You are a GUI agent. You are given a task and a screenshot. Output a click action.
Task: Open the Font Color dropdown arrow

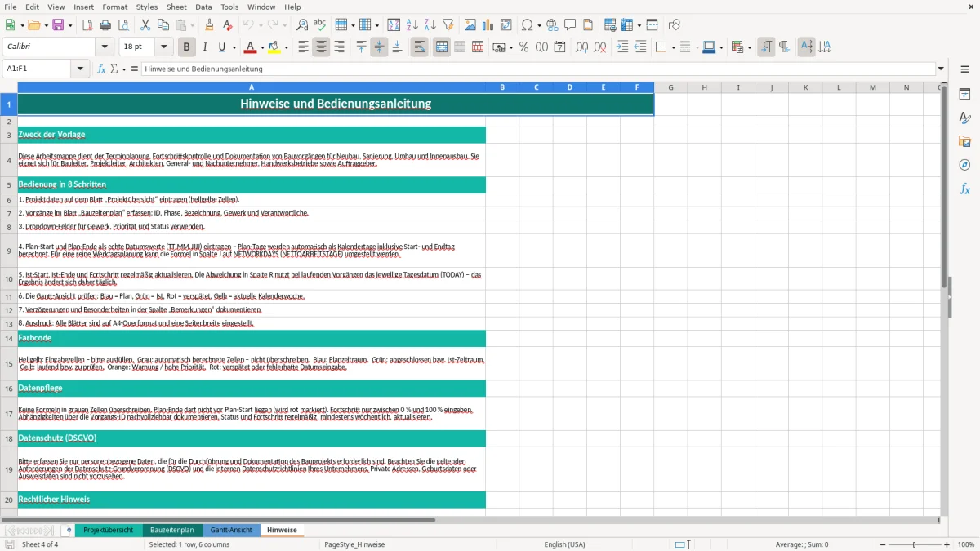click(x=262, y=47)
